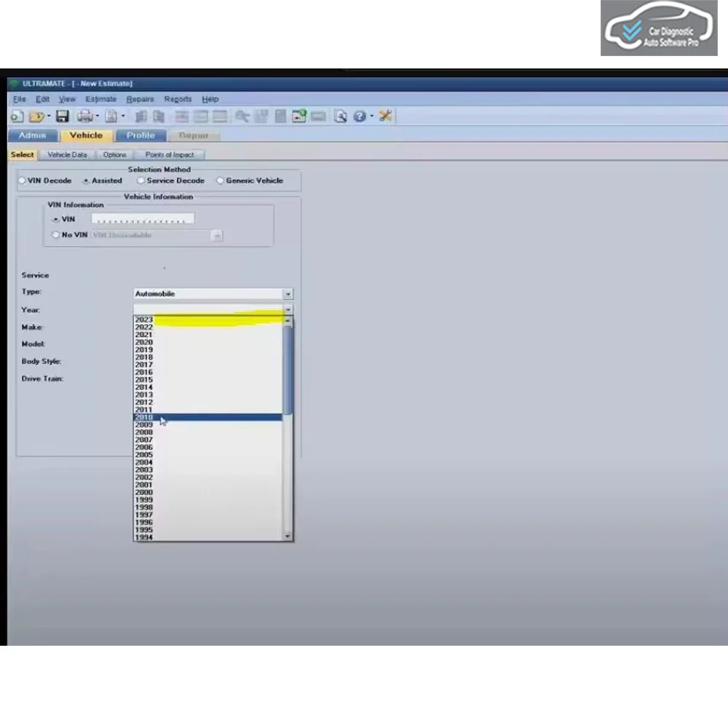Open the Reports menu
728x728 pixels.
click(x=178, y=99)
